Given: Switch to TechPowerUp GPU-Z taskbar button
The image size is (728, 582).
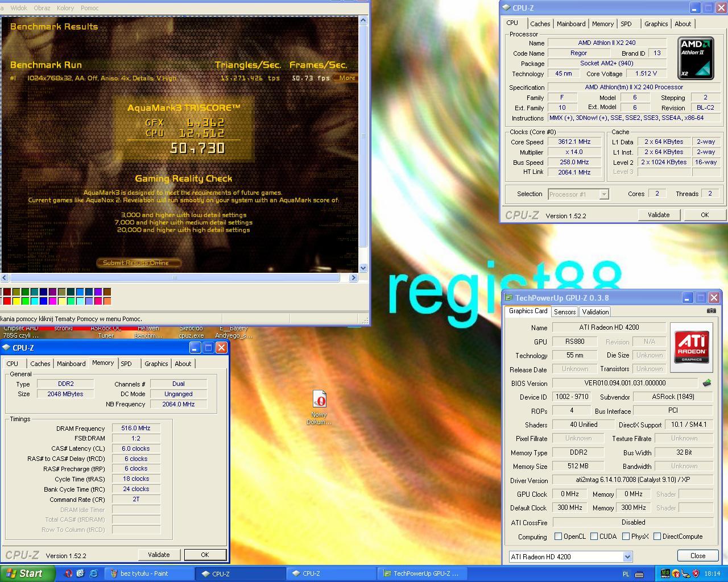Looking at the screenshot, I should click(423, 573).
